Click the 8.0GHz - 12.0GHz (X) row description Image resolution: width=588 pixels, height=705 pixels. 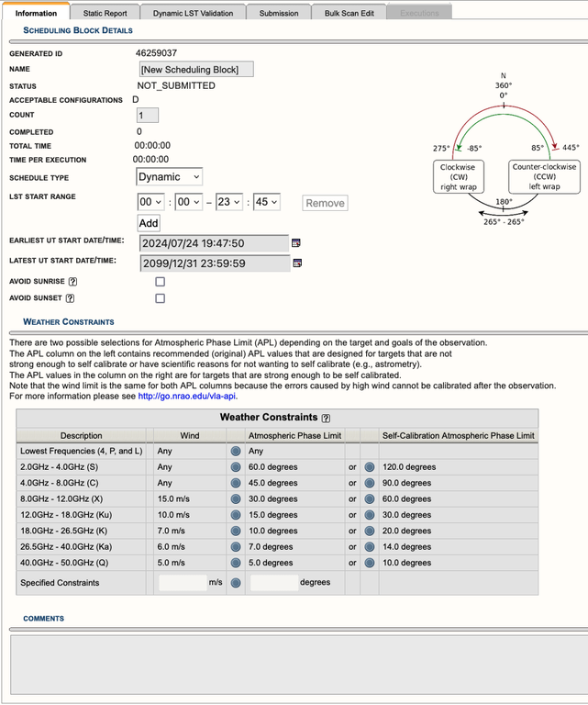click(x=61, y=499)
